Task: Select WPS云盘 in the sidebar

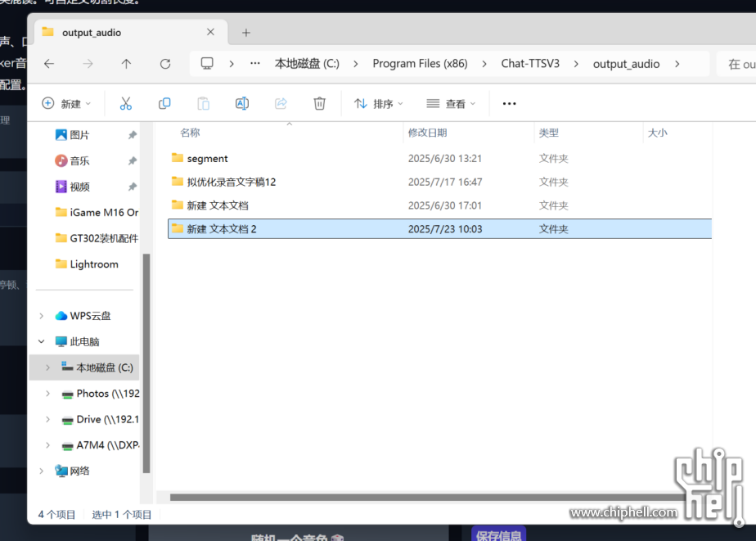Action: point(83,316)
